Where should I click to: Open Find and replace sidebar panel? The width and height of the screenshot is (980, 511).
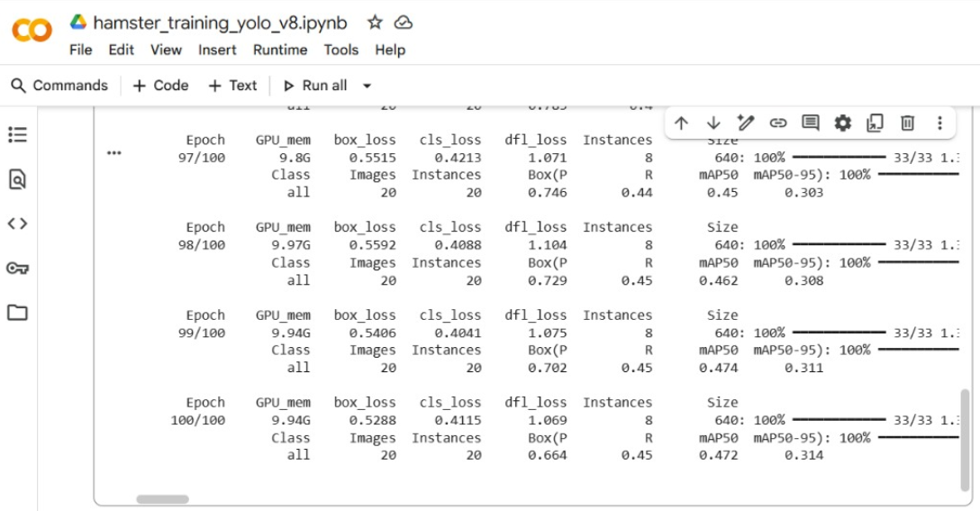pyautogui.click(x=17, y=179)
